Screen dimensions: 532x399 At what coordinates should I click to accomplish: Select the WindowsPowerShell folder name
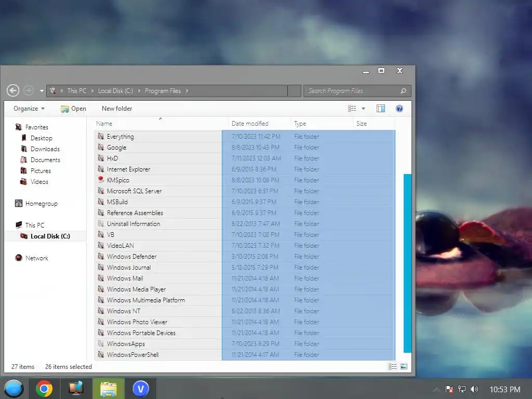(132, 354)
